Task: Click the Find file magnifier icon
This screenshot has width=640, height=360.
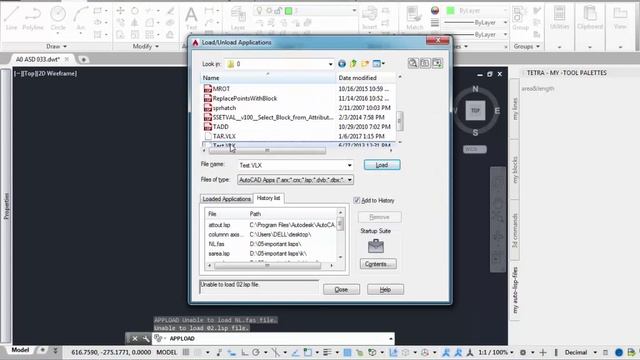Action: click(413, 63)
